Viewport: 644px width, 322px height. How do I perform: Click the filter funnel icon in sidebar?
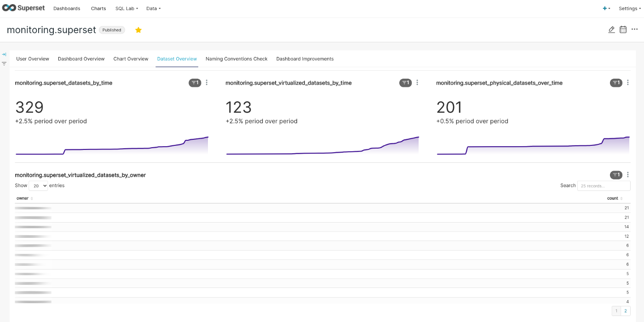(x=4, y=64)
